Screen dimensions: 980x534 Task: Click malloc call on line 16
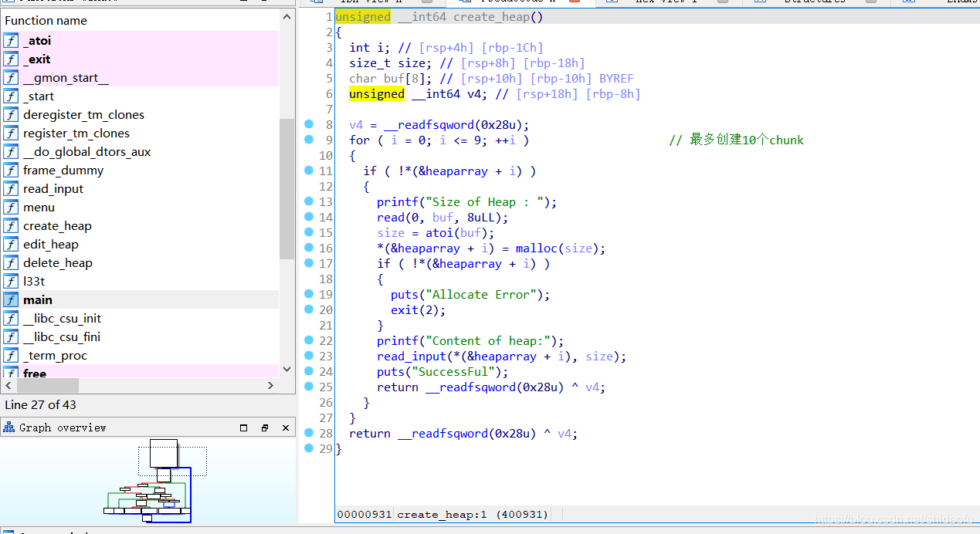click(537, 248)
